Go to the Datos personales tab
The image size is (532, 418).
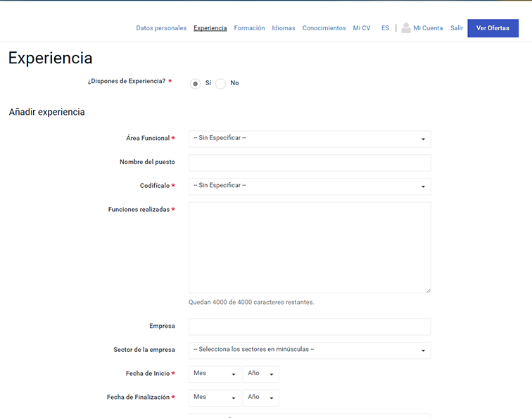tap(161, 28)
